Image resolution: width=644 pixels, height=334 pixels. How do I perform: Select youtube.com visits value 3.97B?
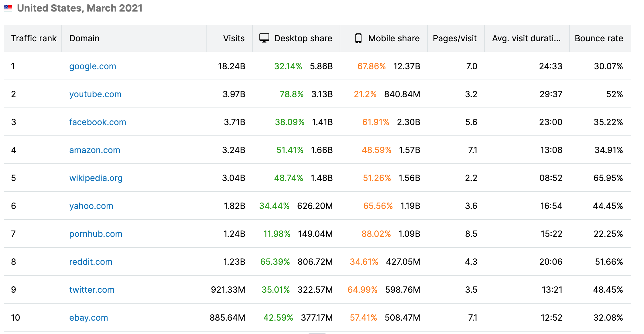click(x=234, y=94)
